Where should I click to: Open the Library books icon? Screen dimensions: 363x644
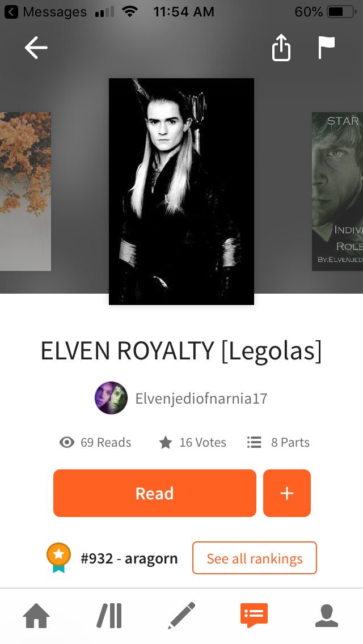click(109, 616)
